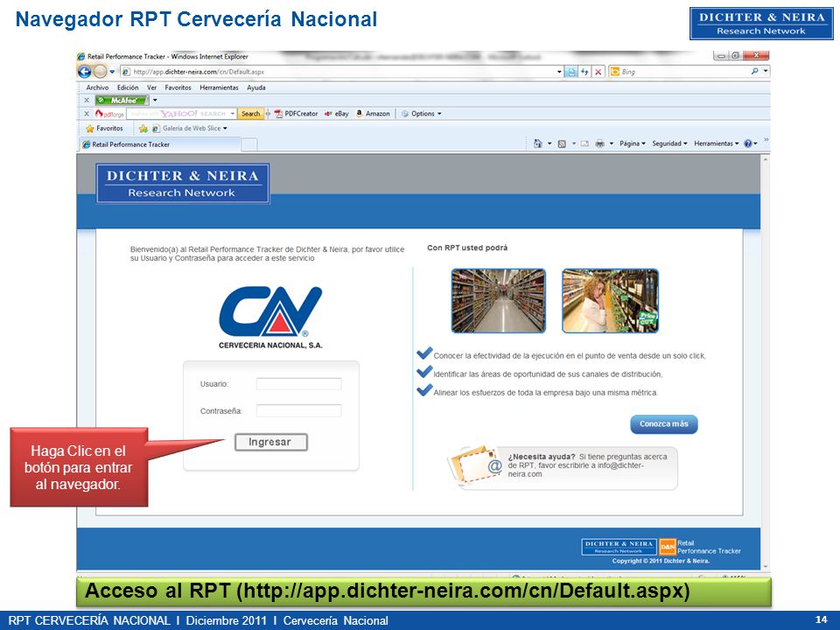Open the Edición menu
Viewport: 840px width, 630px height.
128,87
